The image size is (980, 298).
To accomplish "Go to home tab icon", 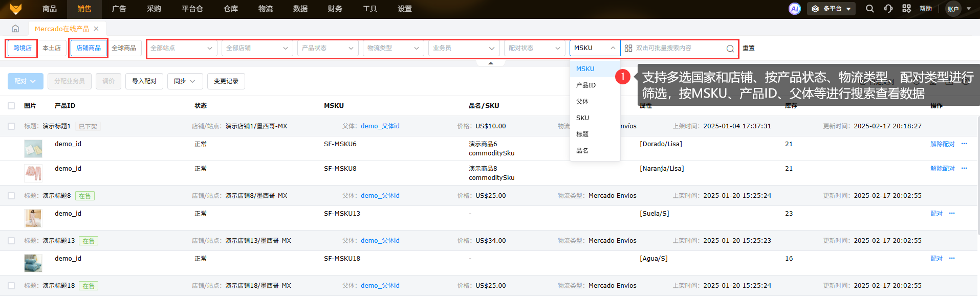I will 15,29.
